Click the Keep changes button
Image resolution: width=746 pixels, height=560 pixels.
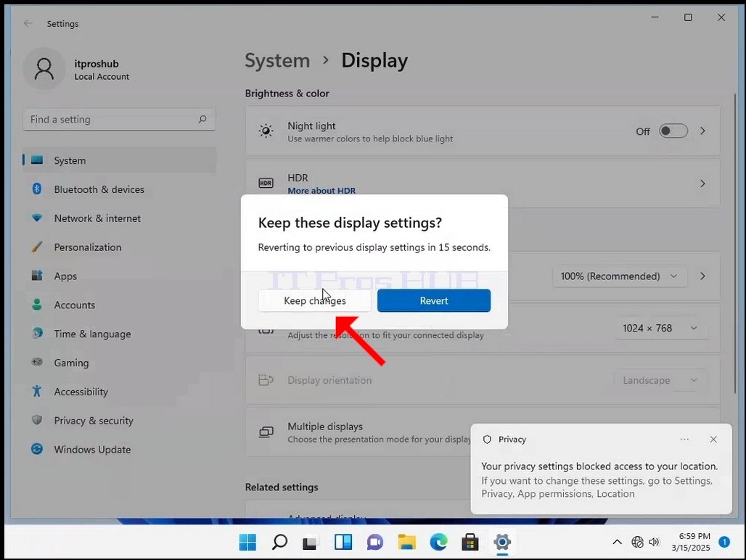[x=314, y=300]
